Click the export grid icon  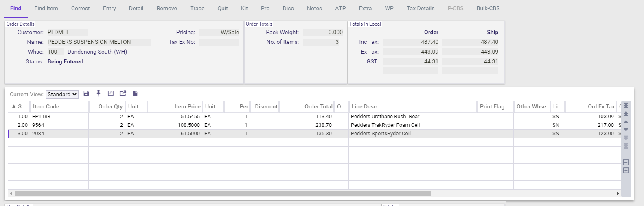point(123,93)
